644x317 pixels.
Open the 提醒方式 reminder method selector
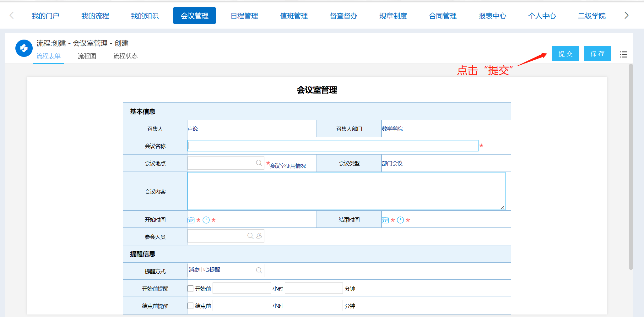(259, 271)
